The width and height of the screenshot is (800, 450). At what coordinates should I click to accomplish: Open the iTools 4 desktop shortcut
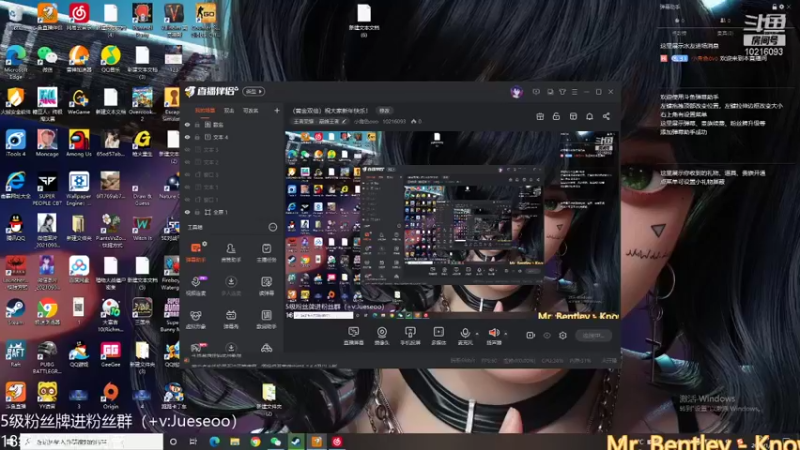click(x=15, y=143)
